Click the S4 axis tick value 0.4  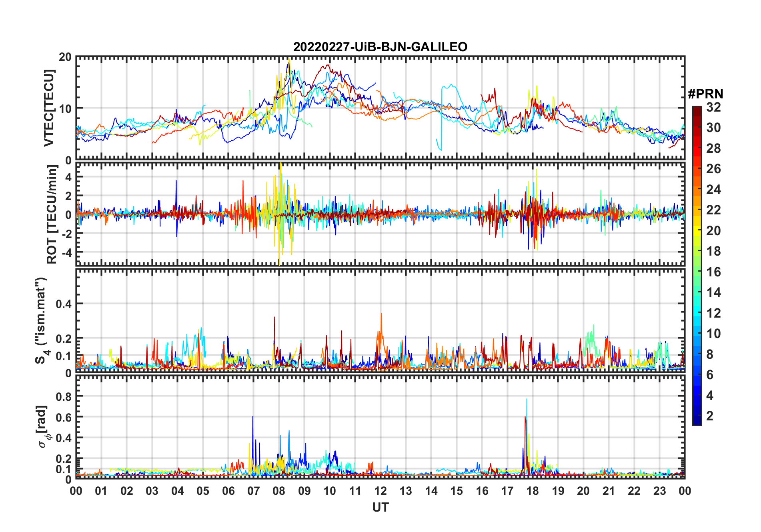[x=64, y=304]
